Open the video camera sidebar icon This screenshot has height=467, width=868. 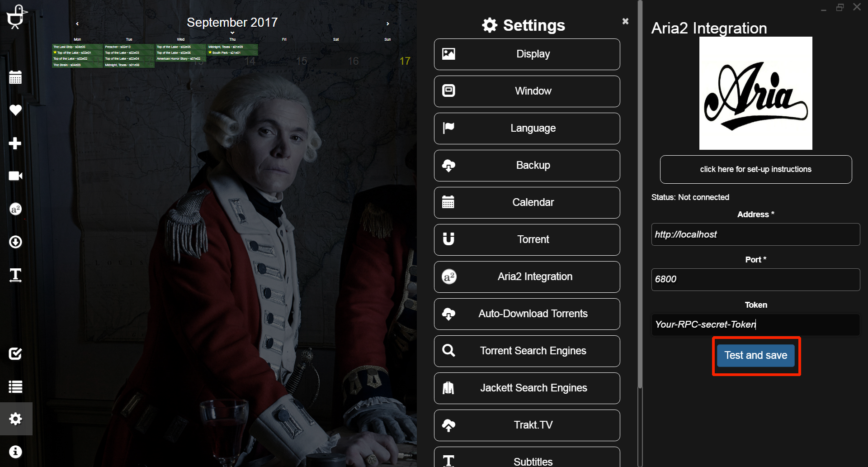coord(15,176)
